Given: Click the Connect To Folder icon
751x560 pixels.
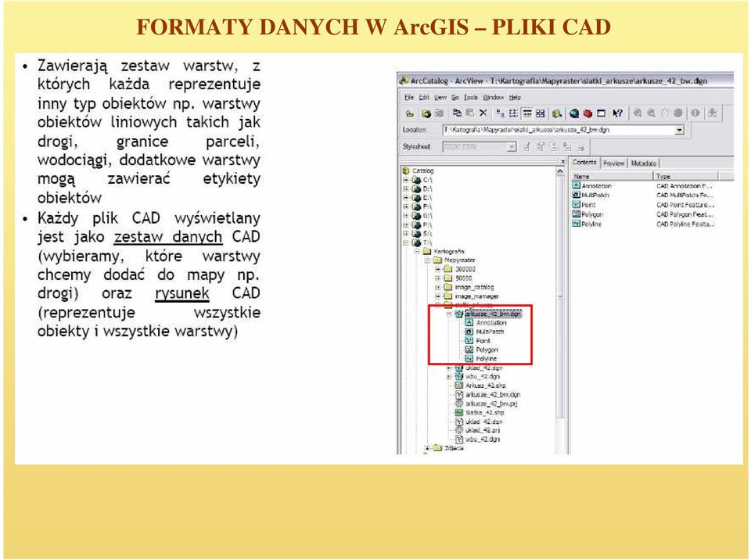Looking at the screenshot, I should 426,113.
